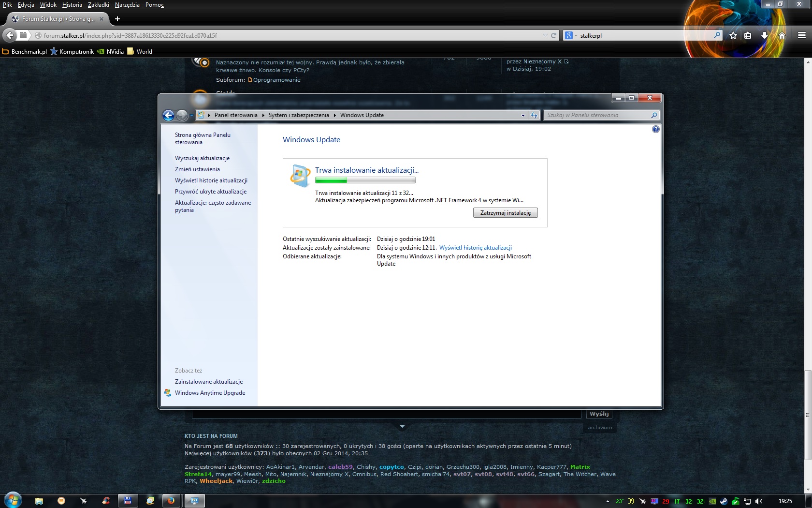This screenshot has width=812, height=508.
Task: Reload the page in Firefox
Action: (553, 35)
